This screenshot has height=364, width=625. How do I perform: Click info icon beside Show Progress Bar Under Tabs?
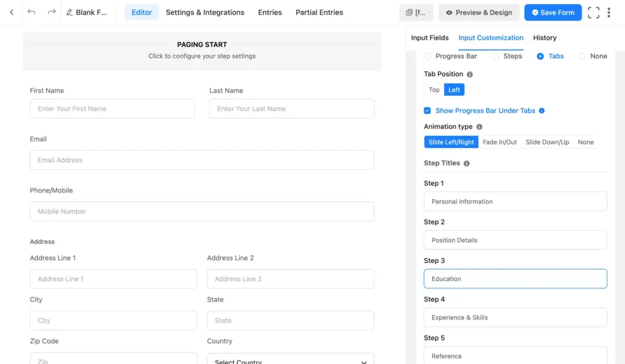pyautogui.click(x=542, y=111)
